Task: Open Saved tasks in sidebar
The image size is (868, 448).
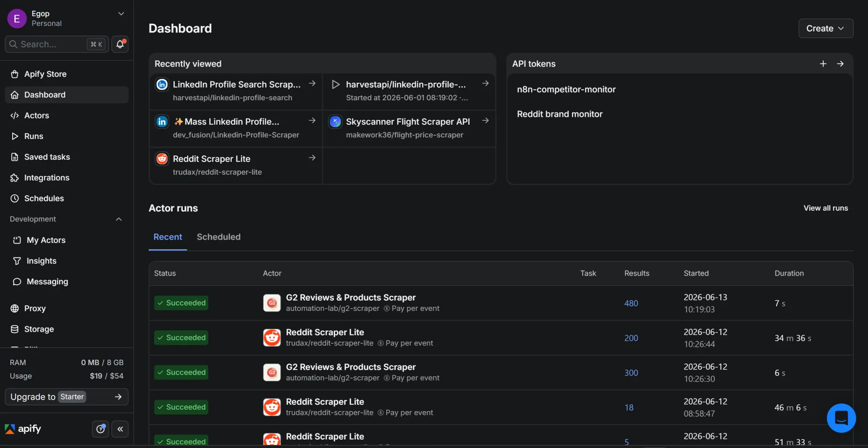Action: point(67,157)
